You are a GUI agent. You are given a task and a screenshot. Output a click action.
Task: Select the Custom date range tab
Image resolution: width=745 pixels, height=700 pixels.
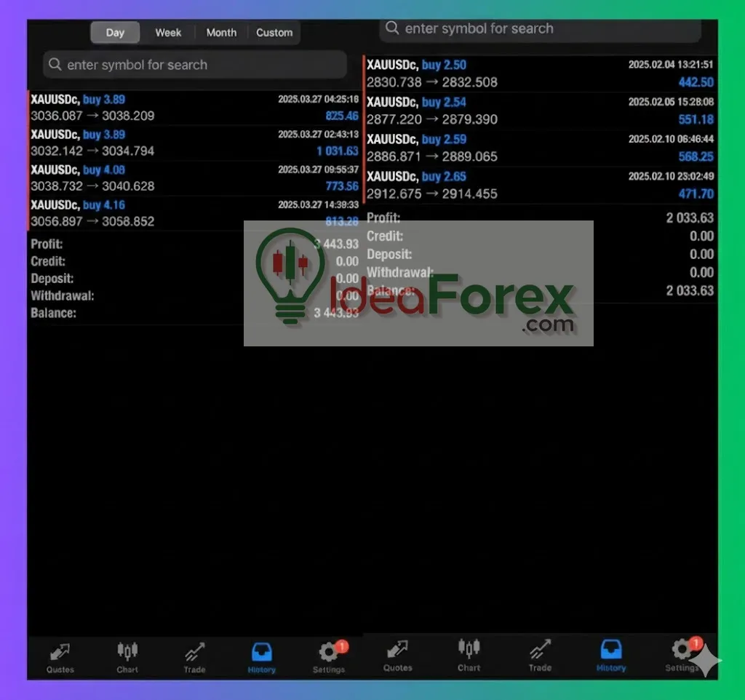pos(274,32)
